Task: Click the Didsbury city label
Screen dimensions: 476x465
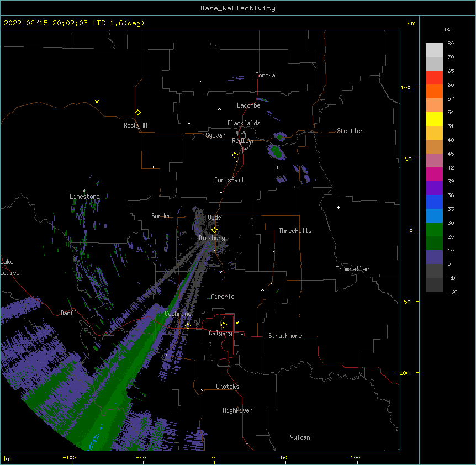Action: pos(212,238)
